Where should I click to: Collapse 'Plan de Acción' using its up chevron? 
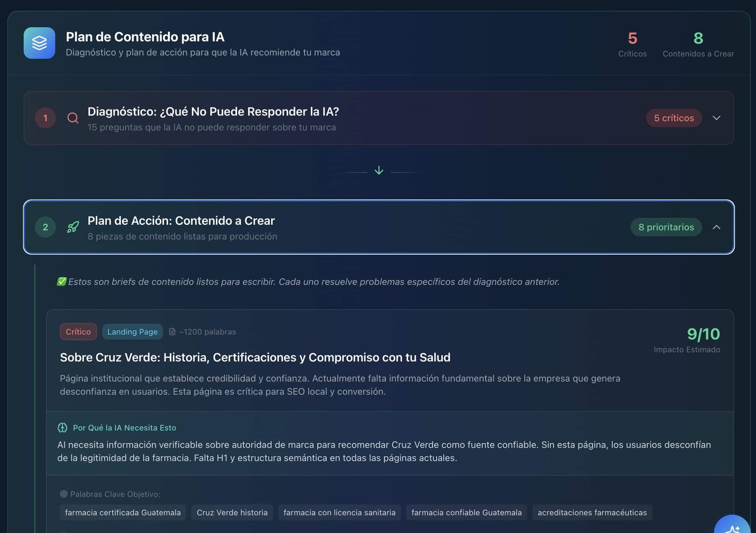717,227
